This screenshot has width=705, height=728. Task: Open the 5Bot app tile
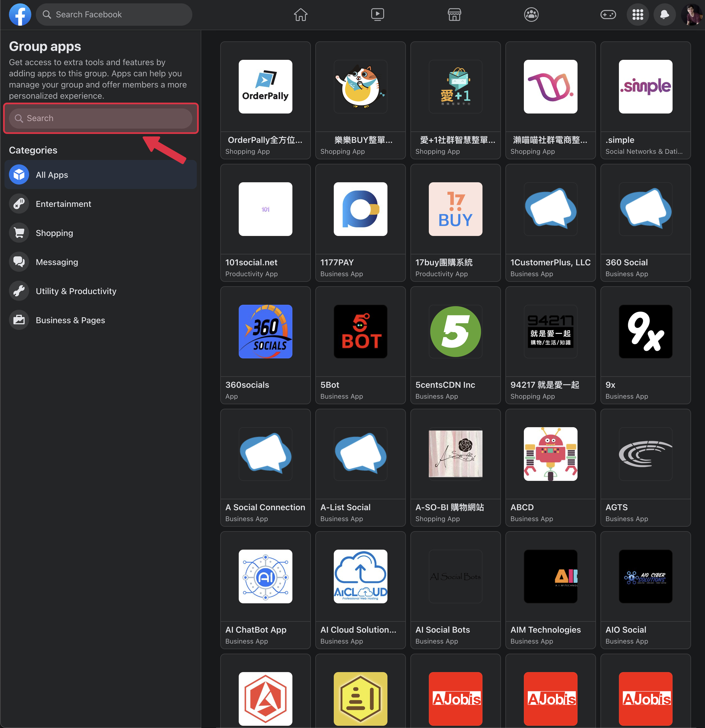[360, 345]
